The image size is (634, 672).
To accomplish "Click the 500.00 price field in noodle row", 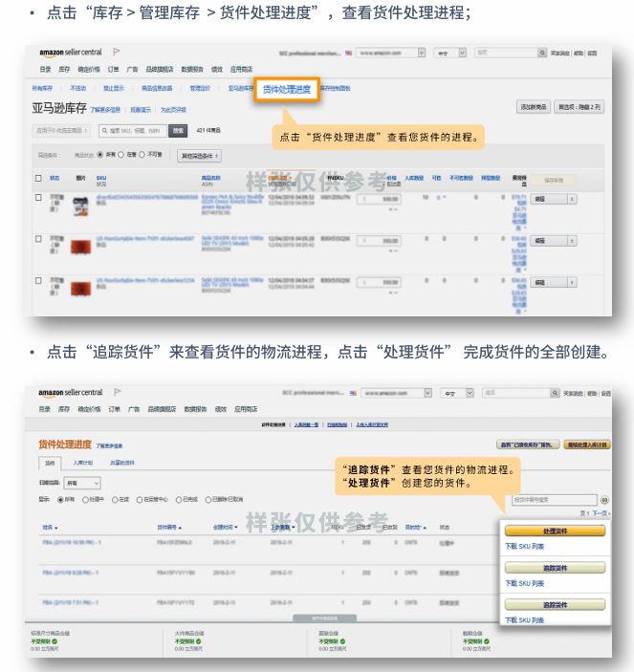I will click(380, 199).
